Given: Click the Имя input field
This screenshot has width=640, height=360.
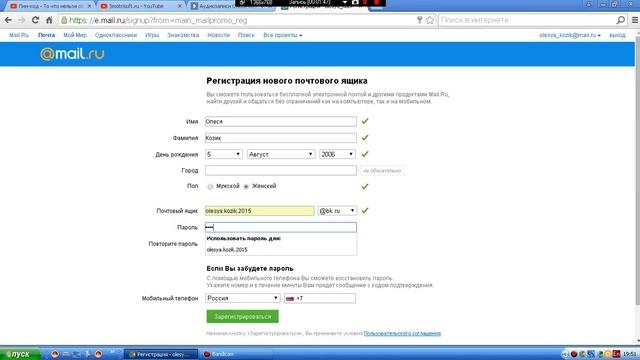Looking at the screenshot, I should pos(281,121).
